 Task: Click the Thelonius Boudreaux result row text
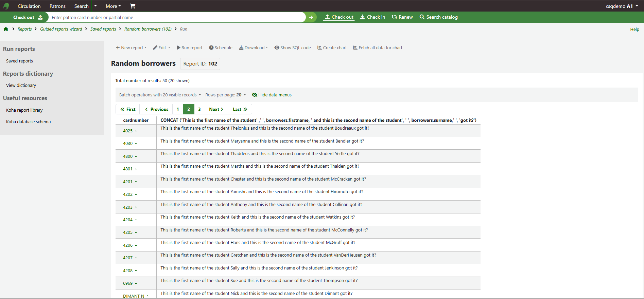pos(265,128)
